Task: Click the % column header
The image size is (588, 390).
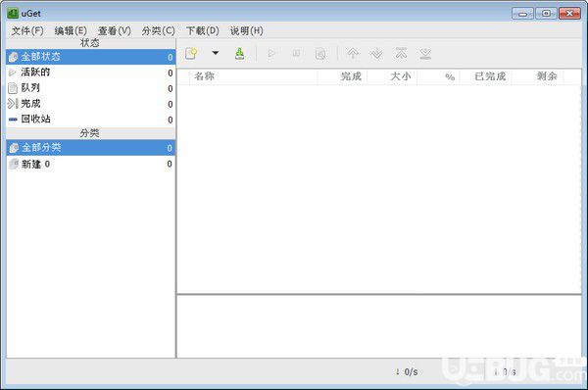Action: point(438,76)
